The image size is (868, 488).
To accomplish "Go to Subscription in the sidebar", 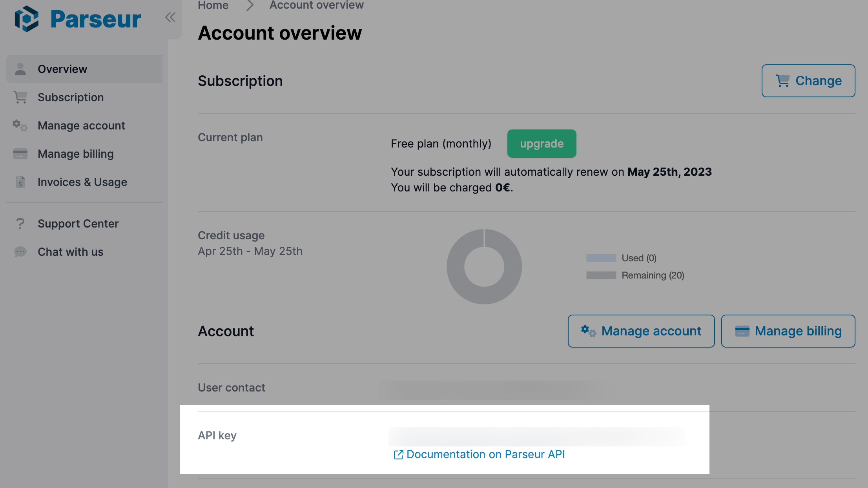I will (x=84, y=97).
